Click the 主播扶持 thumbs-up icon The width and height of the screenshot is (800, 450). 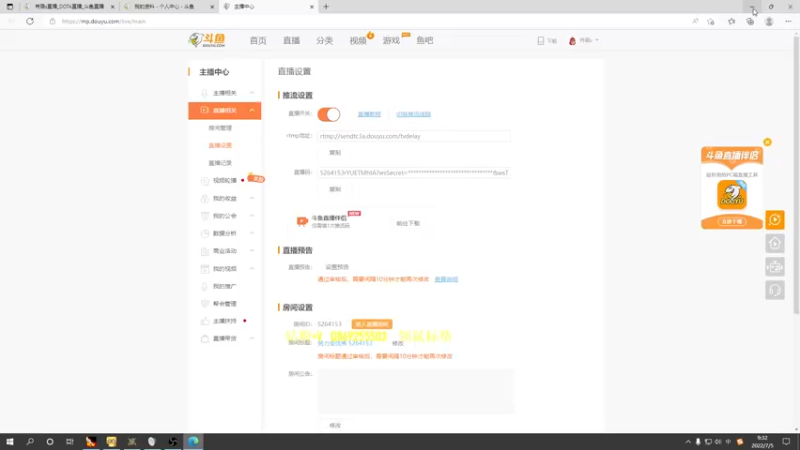[205, 321]
